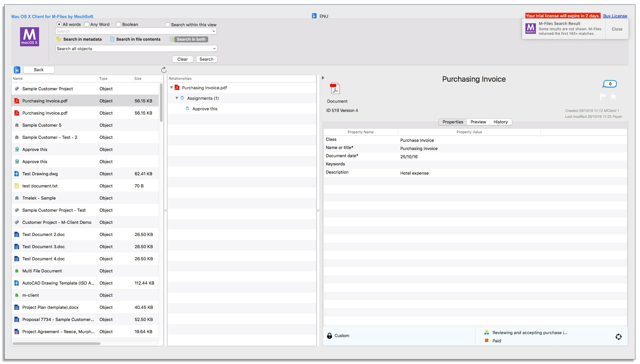Click the Search button
The width and height of the screenshot is (640, 364).
(207, 59)
